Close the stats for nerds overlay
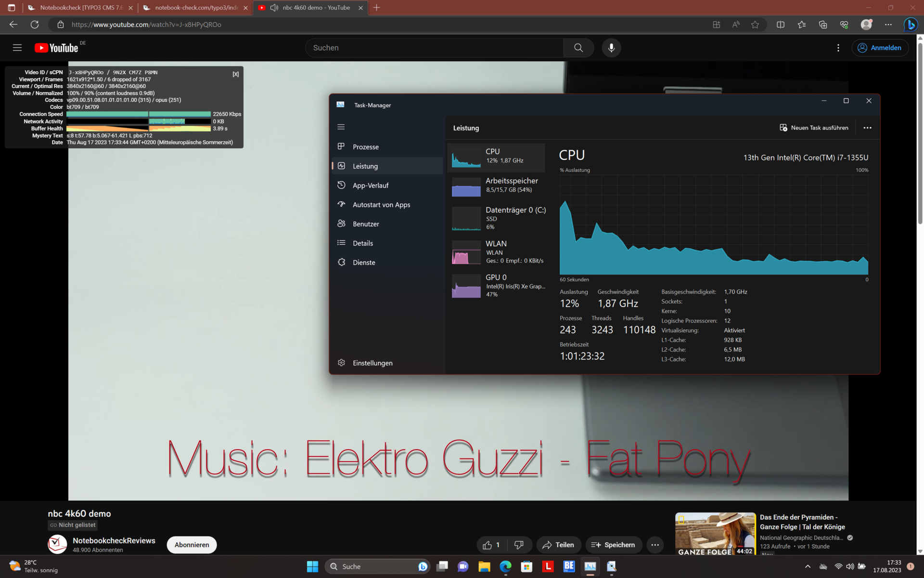Viewport: 924px width, 578px height. pyautogui.click(x=236, y=74)
